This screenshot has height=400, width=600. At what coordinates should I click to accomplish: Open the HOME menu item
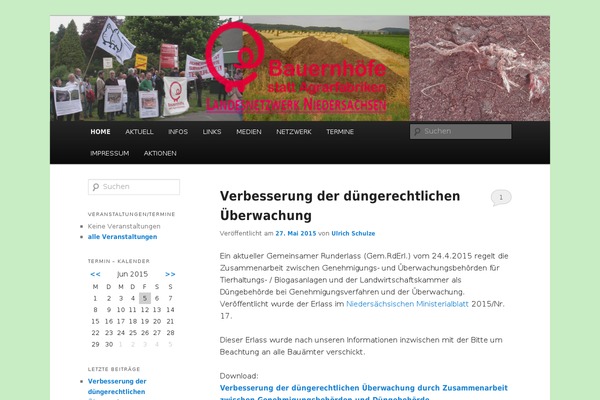point(100,132)
